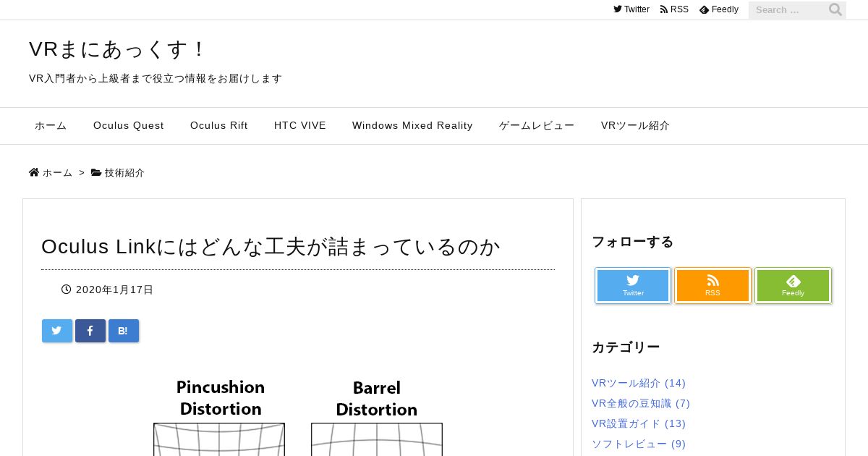
Task: Follow via the sidebar RSS button
Action: tap(713, 286)
